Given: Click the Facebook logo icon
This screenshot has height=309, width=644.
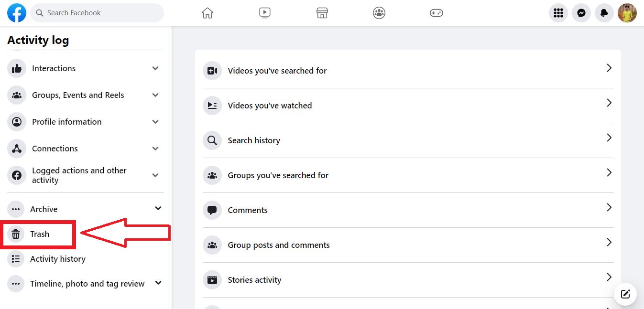Looking at the screenshot, I should (x=17, y=13).
